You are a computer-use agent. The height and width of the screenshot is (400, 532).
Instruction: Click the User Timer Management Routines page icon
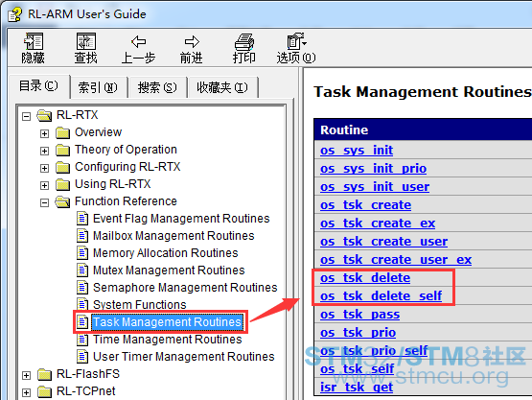82,357
